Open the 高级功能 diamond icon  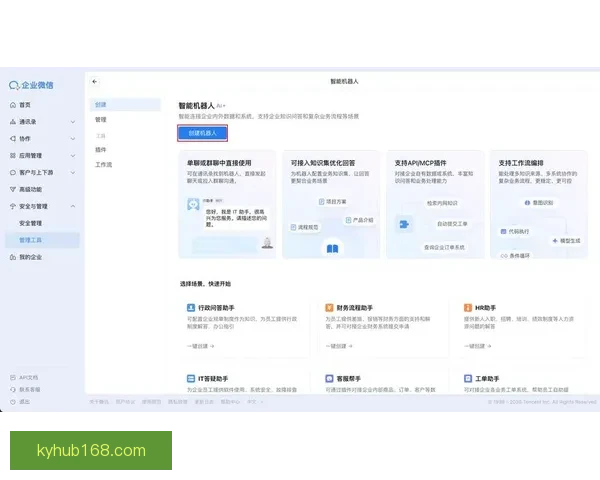13,189
